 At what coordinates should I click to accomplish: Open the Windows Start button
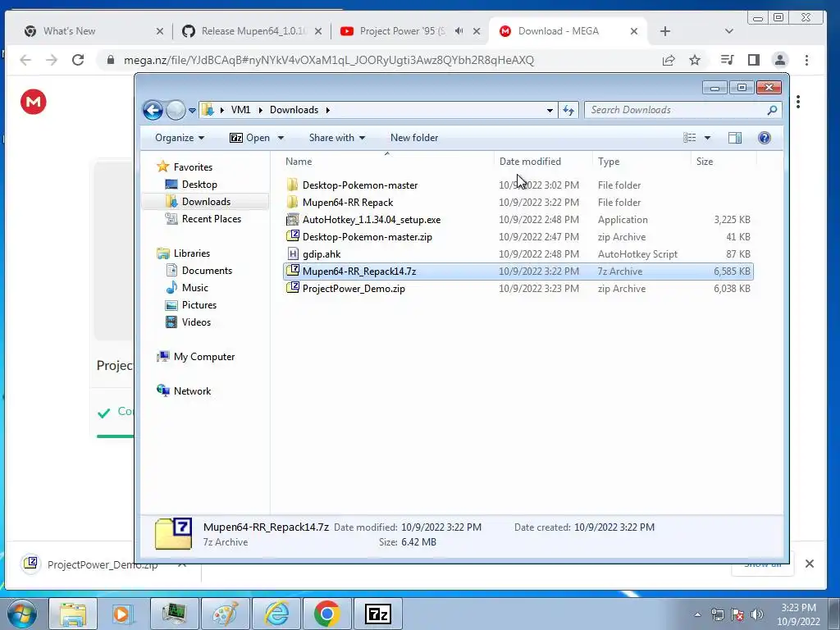point(22,614)
